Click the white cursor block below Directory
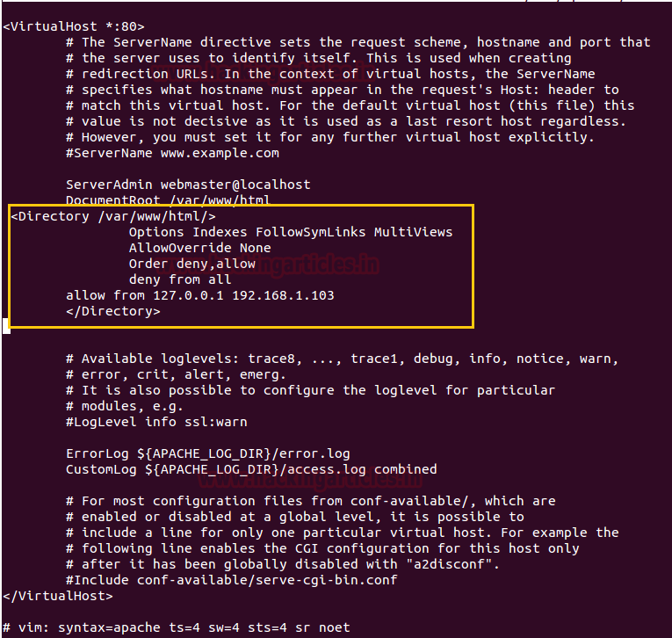Viewport: 672px width, 638px height. point(6,326)
